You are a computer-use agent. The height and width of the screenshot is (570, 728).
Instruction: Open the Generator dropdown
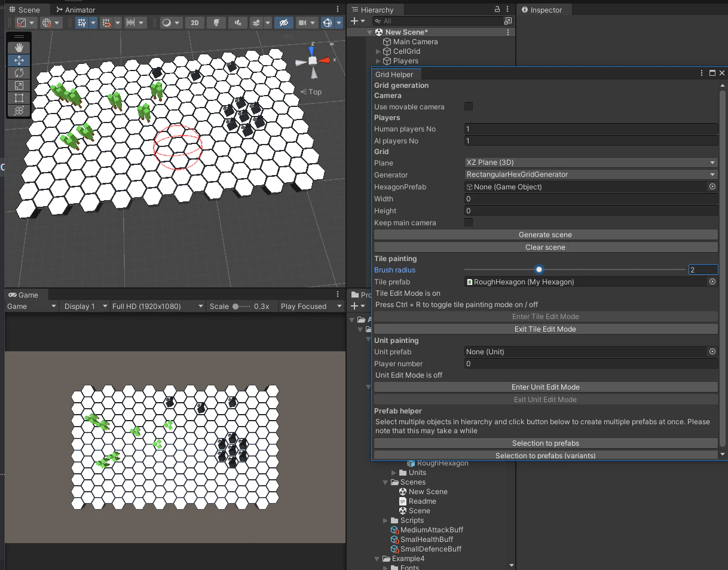[x=591, y=174]
